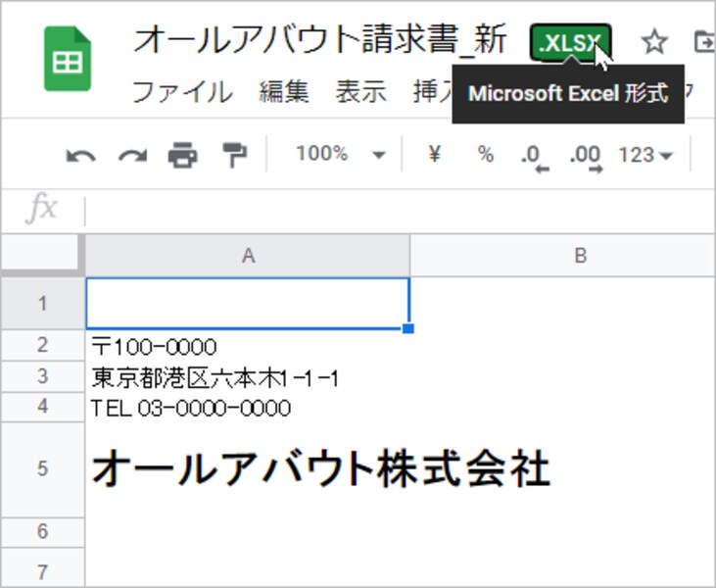The image size is (716, 588).
Task: Open the 編集 menu
Action: click(x=284, y=91)
